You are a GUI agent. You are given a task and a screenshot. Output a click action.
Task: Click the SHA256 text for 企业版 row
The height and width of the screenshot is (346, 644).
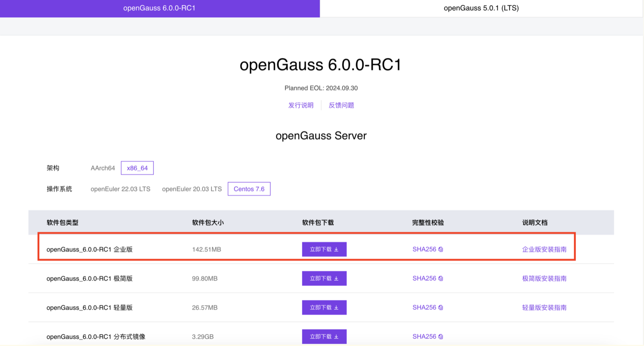point(424,249)
